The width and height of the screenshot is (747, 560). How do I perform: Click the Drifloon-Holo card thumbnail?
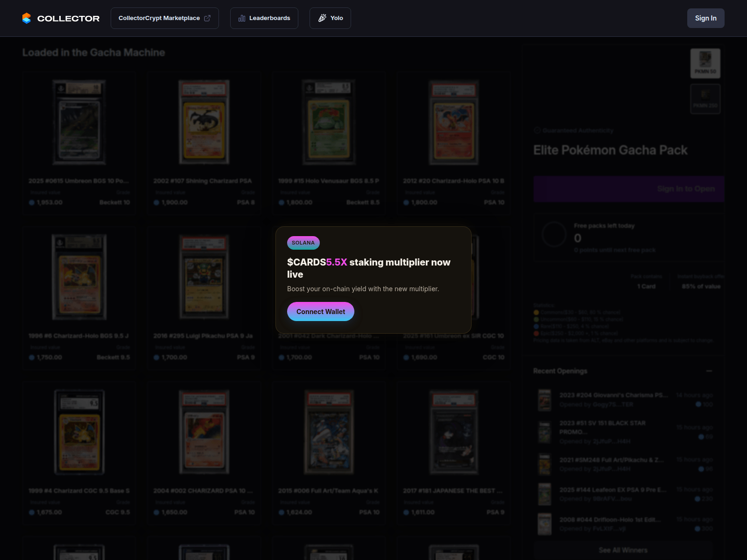pyautogui.click(x=545, y=524)
